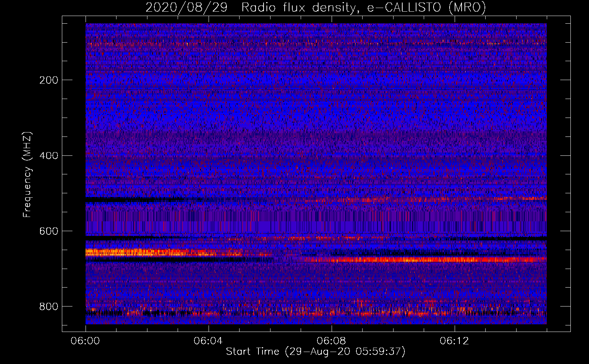Click the plot title 'Radio flux density, e-CALLISTO (MRO)'
The height and width of the screenshot is (364, 589).
tap(364, 8)
